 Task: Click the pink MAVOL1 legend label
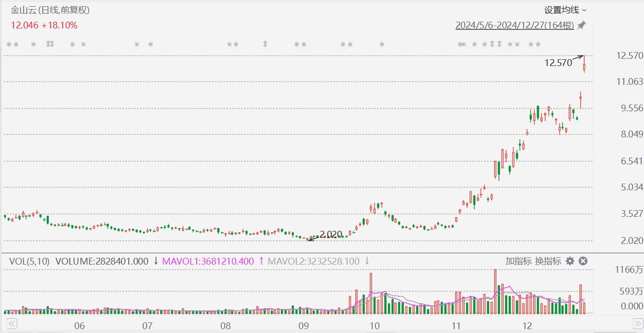208,261
